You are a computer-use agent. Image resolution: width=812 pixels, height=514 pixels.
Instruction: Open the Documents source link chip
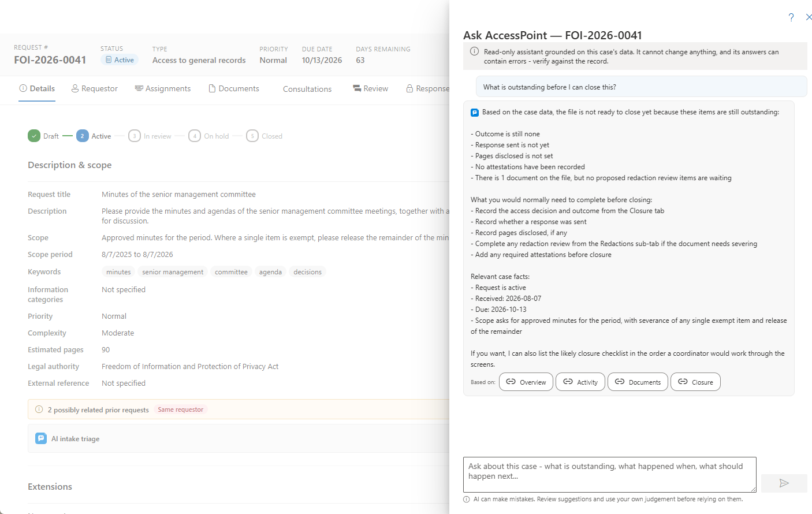(x=638, y=382)
